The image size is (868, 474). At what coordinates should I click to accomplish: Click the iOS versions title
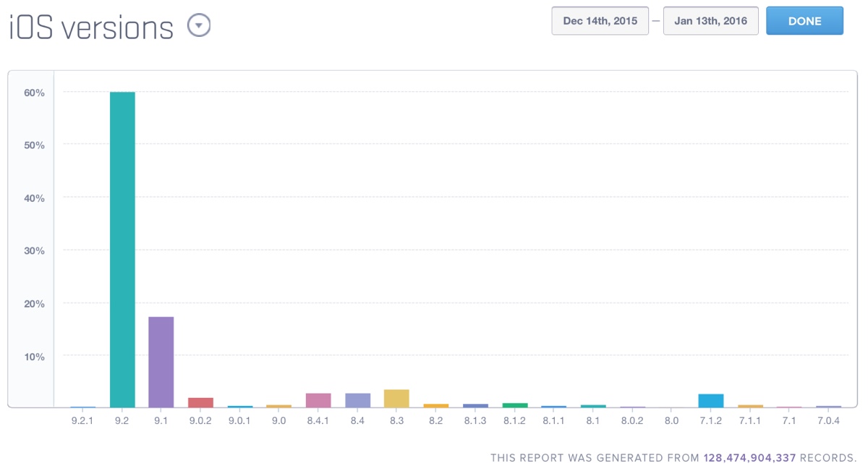pyautogui.click(x=91, y=27)
